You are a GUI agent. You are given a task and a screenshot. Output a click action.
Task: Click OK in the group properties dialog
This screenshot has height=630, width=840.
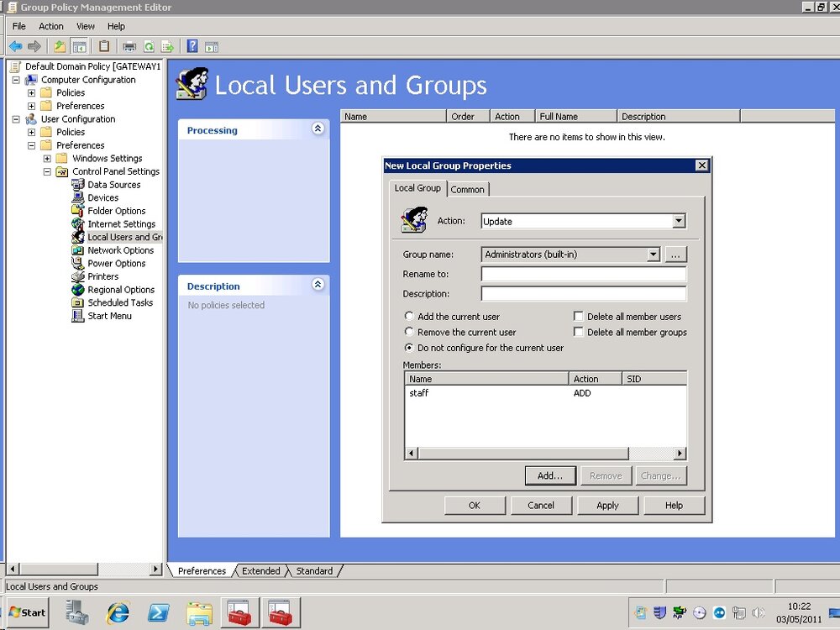click(x=475, y=505)
